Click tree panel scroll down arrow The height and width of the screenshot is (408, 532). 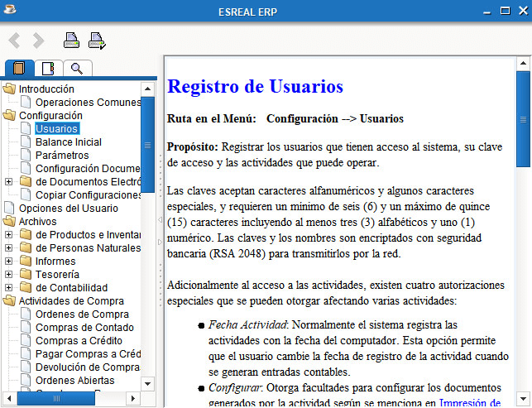[147, 384]
